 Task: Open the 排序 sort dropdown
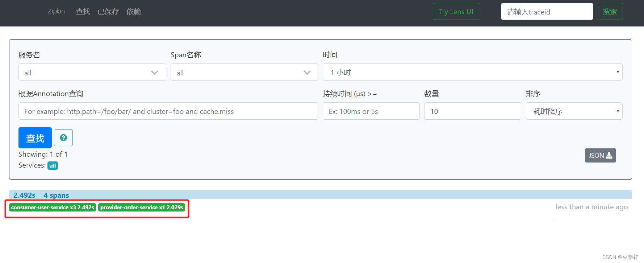[574, 111]
